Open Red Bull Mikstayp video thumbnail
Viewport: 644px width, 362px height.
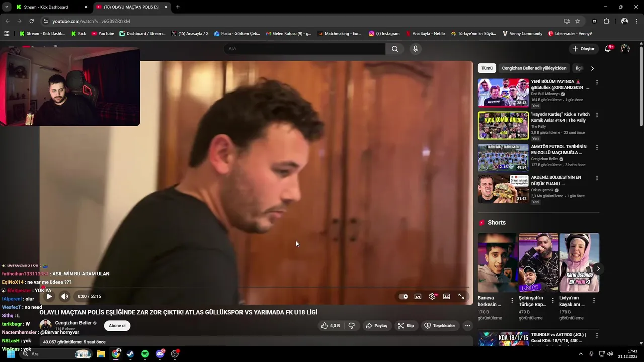click(503, 93)
